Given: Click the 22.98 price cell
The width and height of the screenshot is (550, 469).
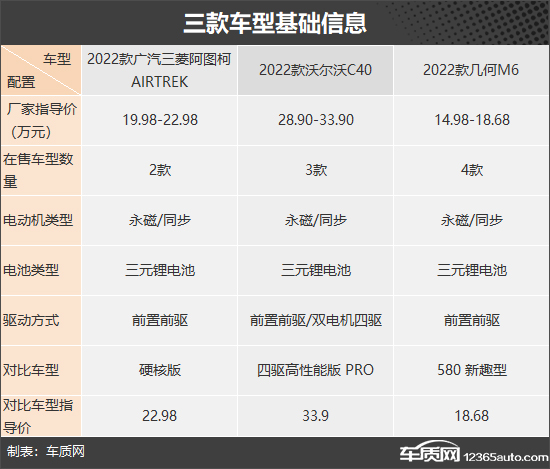Looking at the screenshot, I should click(x=160, y=416).
